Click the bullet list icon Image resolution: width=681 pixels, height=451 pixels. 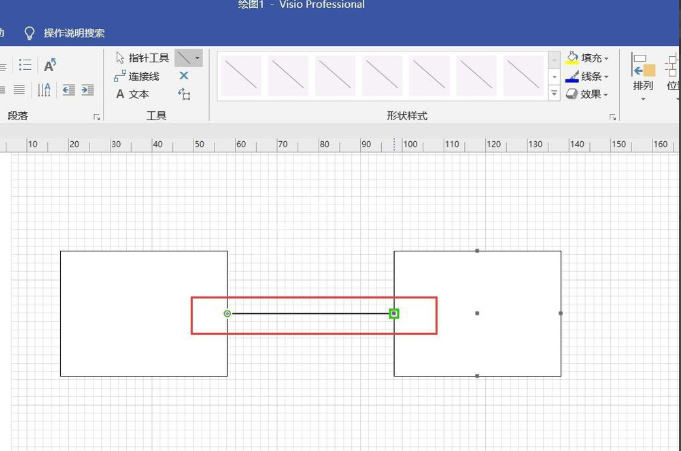[25, 65]
